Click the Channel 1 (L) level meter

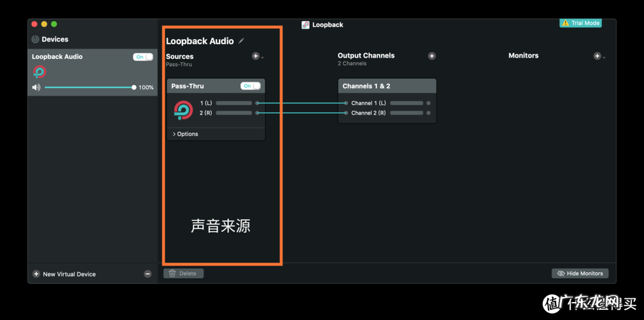pos(407,103)
